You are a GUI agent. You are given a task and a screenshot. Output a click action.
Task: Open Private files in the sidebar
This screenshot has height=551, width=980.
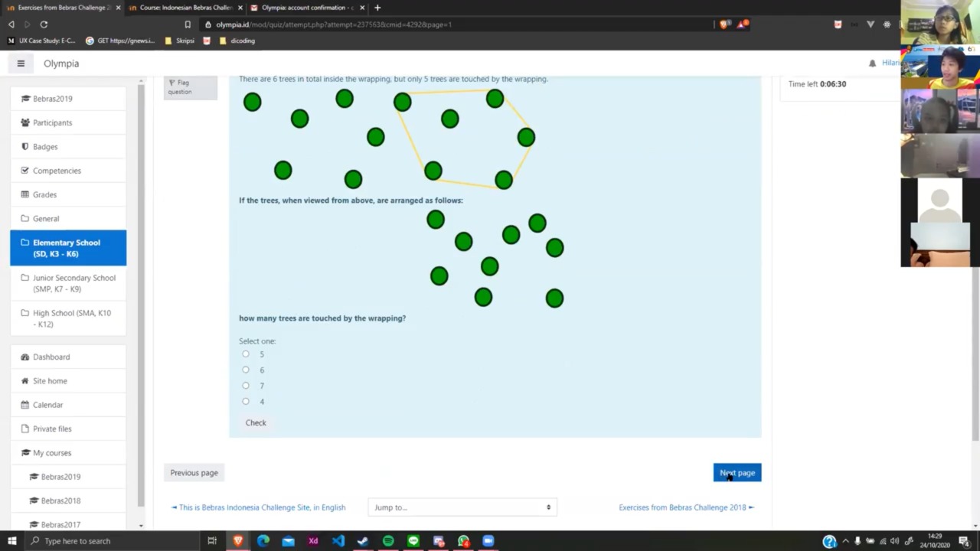pyautogui.click(x=68, y=429)
